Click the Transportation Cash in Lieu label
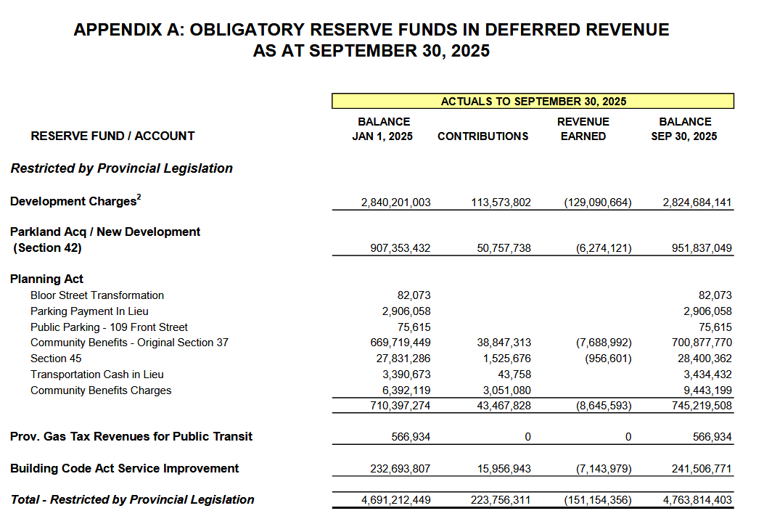This screenshot has width=772, height=532. [x=97, y=375]
